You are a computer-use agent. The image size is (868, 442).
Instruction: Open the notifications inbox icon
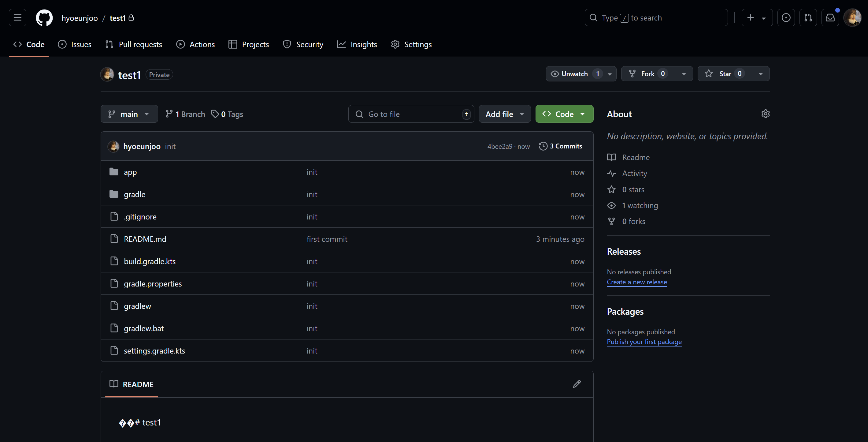coord(830,17)
